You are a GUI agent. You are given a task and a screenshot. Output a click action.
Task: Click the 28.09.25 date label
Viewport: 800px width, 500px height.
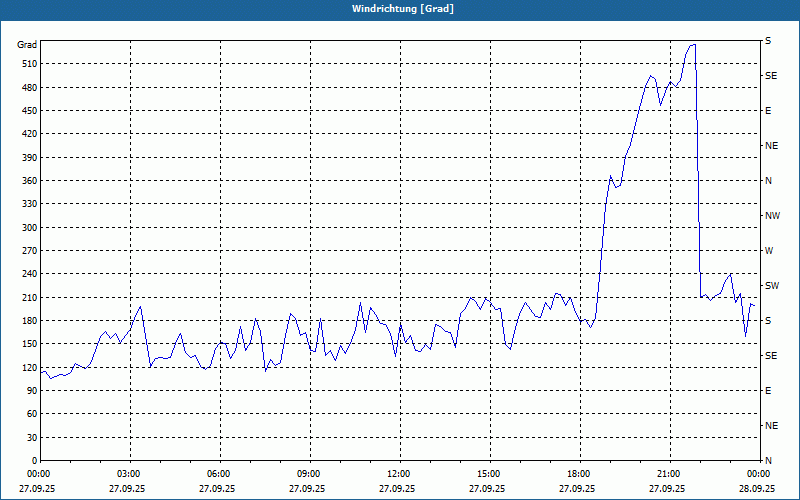[757, 488]
